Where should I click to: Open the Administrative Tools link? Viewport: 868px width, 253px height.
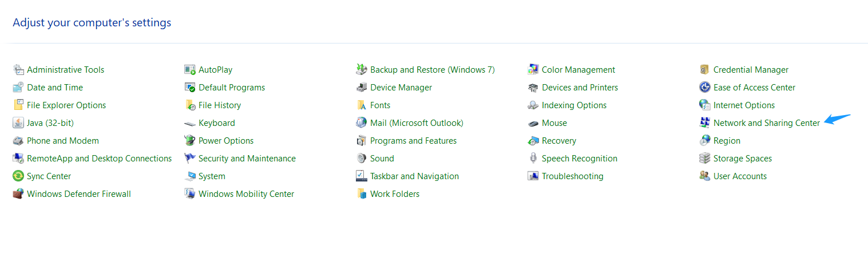(66, 70)
